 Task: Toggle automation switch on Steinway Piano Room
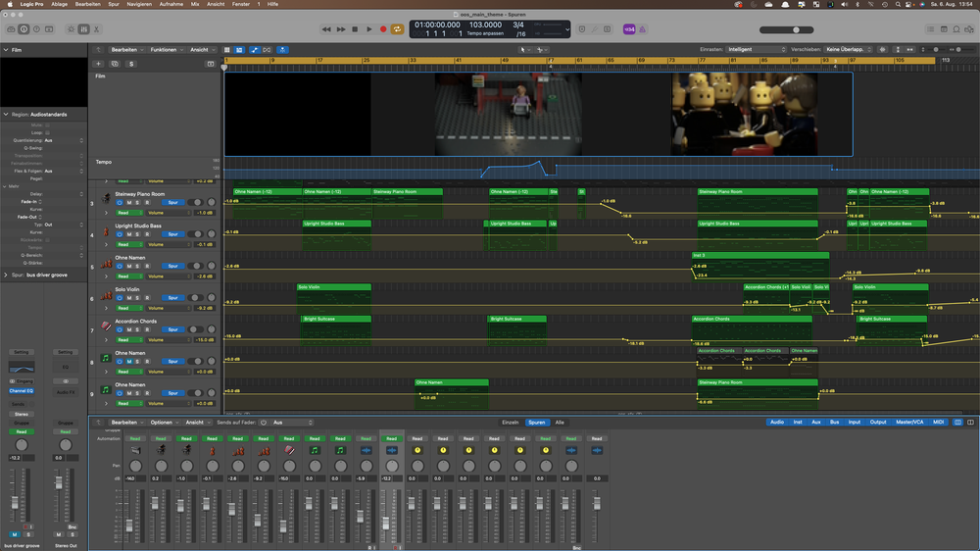197,203
